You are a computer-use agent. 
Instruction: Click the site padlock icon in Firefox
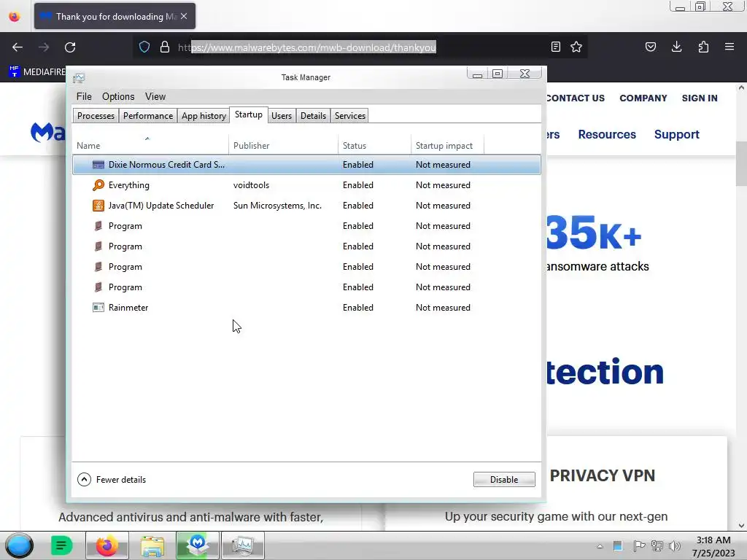coord(165,47)
